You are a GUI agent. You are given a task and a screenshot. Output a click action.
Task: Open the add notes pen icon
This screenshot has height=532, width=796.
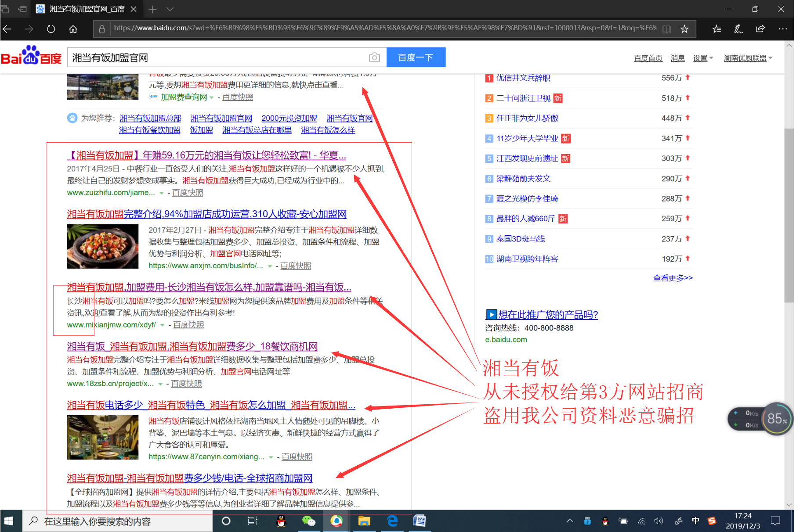pos(738,29)
